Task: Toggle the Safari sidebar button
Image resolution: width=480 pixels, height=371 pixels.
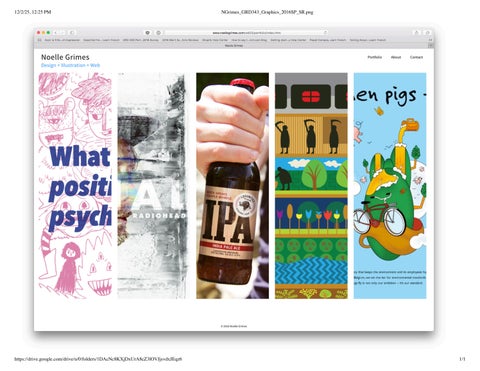Action: (72, 32)
